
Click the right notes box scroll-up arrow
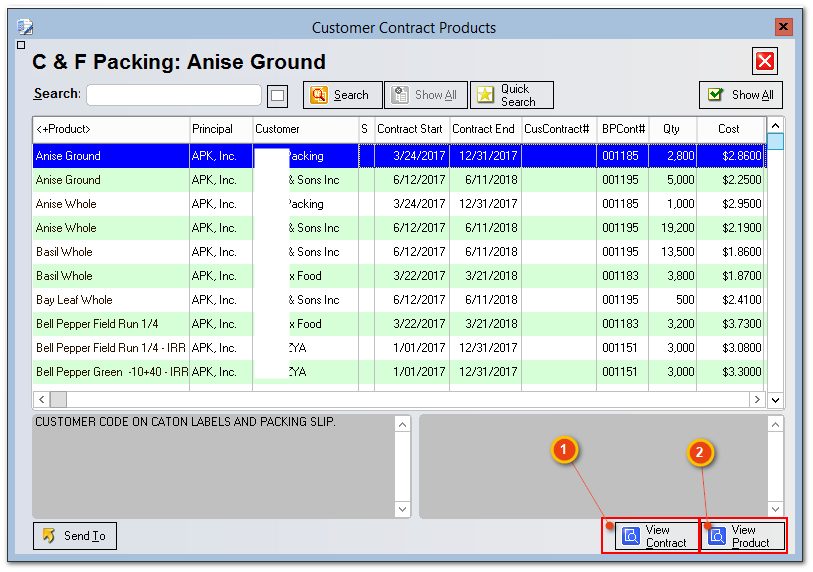775,425
